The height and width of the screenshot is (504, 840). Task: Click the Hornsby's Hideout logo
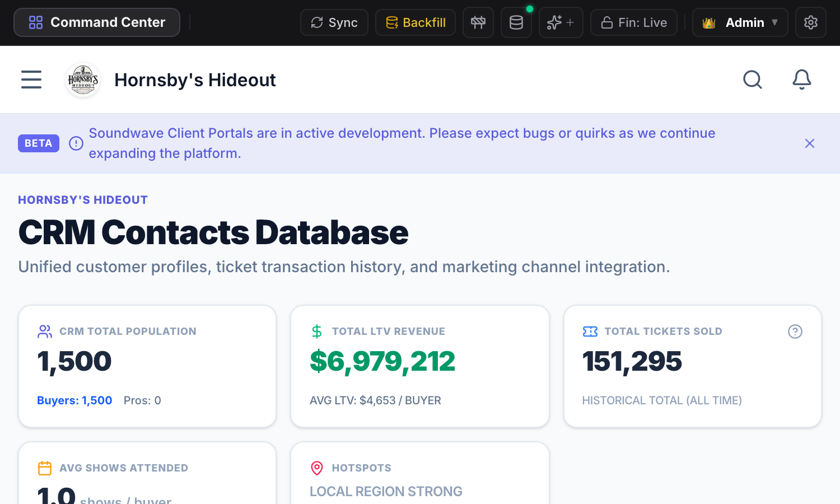pyautogui.click(x=83, y=80)
